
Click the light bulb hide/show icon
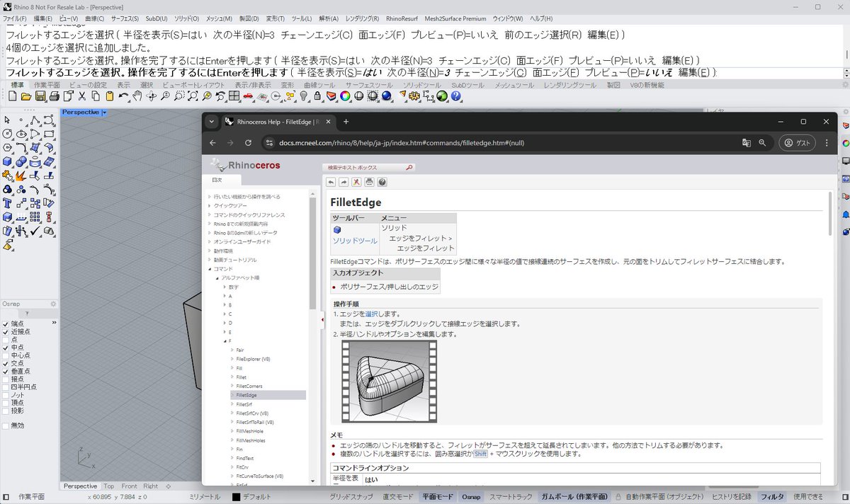304,96
